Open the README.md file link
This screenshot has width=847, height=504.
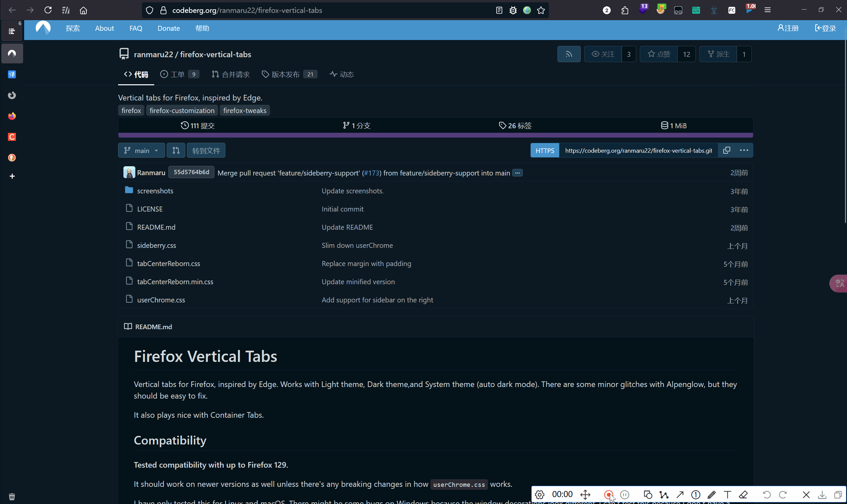click(x=156, y=227)
